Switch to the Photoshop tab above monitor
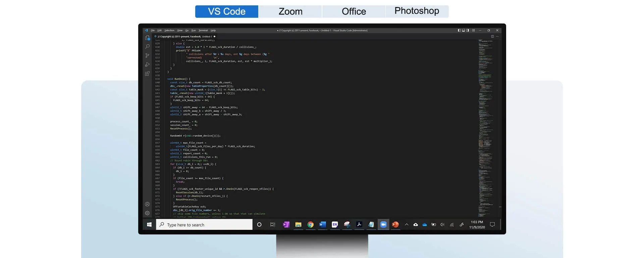644x258 pixels. [417, 11]
